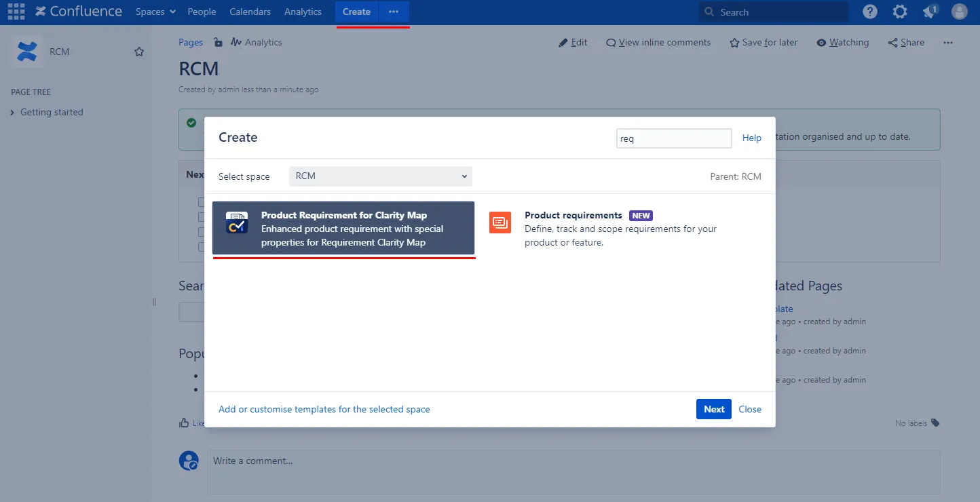Screen dimensions: 980x502
Task: Toggle Watching for this page
Action: (842, 42)
